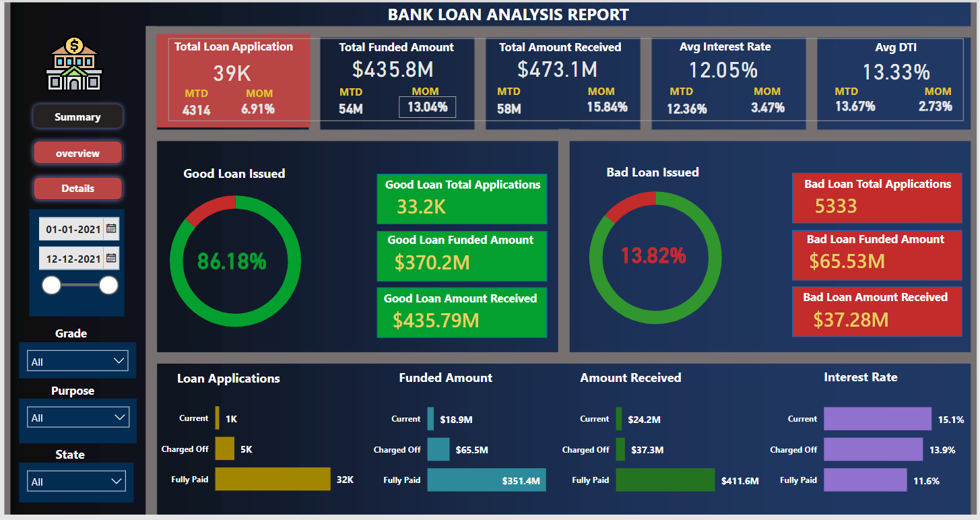Click the Total Funded Amount MOM value box

coord(427,107)
